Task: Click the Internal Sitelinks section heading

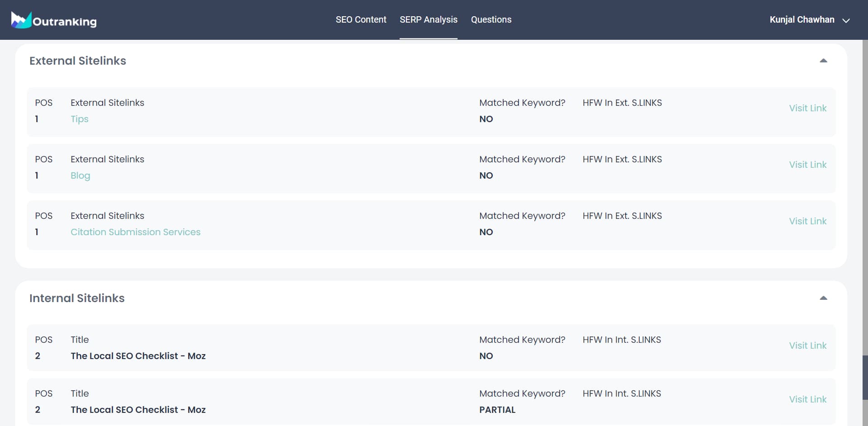Action: point(77,298)
